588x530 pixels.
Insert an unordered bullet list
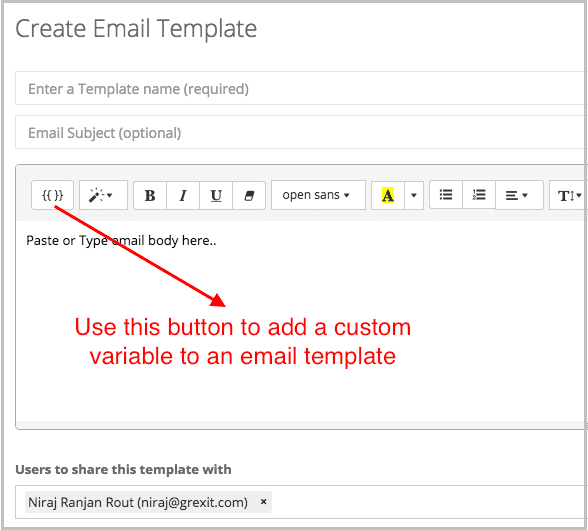click(x=446, y=195)
